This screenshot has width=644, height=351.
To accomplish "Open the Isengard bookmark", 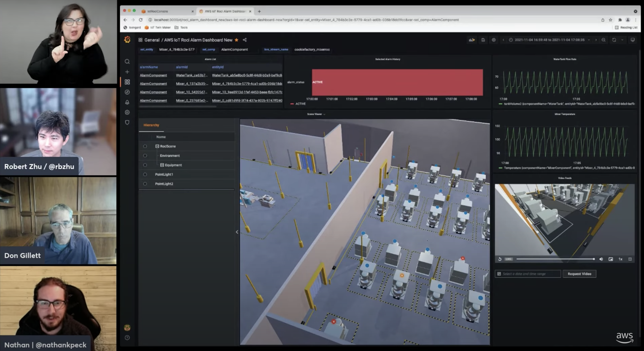I will point(132,27).
